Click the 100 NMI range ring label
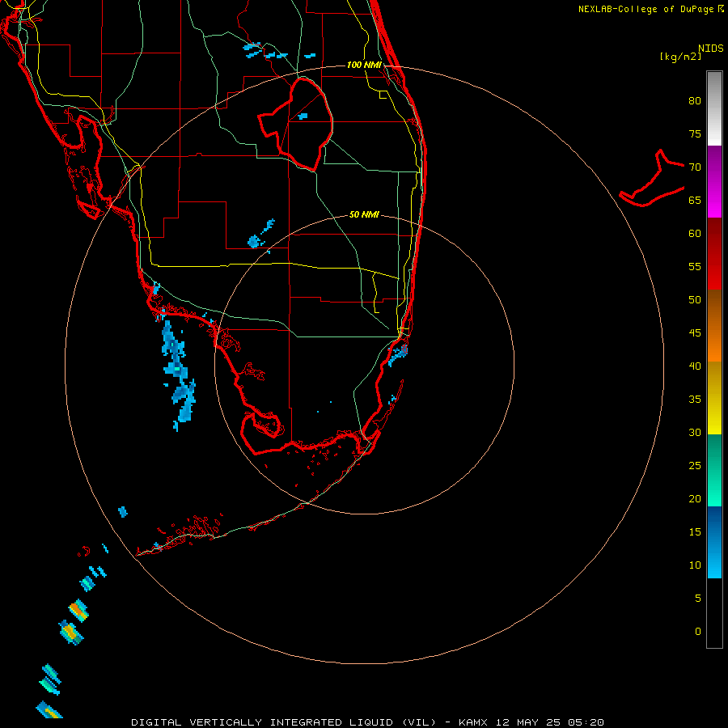The height and width of the screenshot is (728, 728). [364, 65]
